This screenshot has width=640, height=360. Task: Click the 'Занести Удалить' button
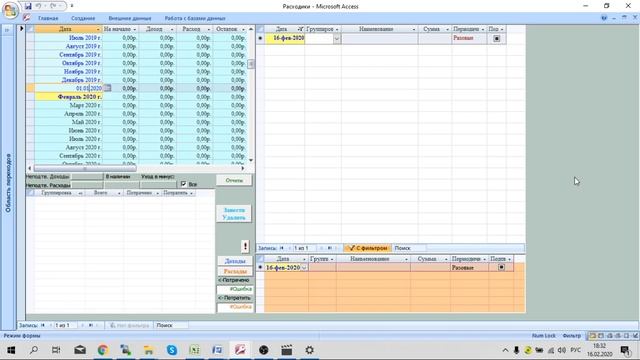tap(234, 213)
